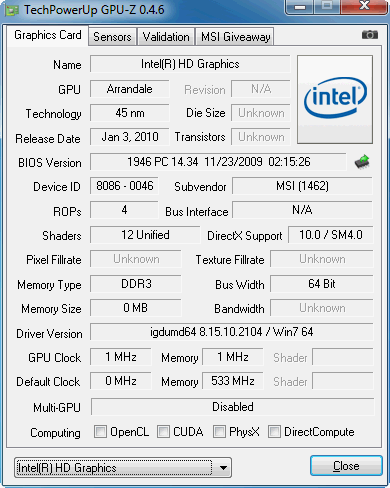Minimize the GPU-Z window

click(300, 7)
